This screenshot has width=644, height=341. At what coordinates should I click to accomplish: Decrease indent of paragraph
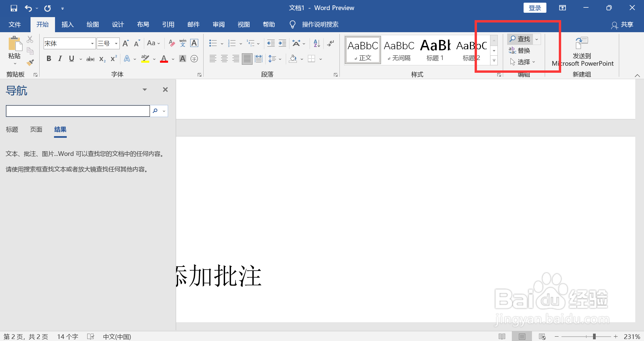point(271,43)
